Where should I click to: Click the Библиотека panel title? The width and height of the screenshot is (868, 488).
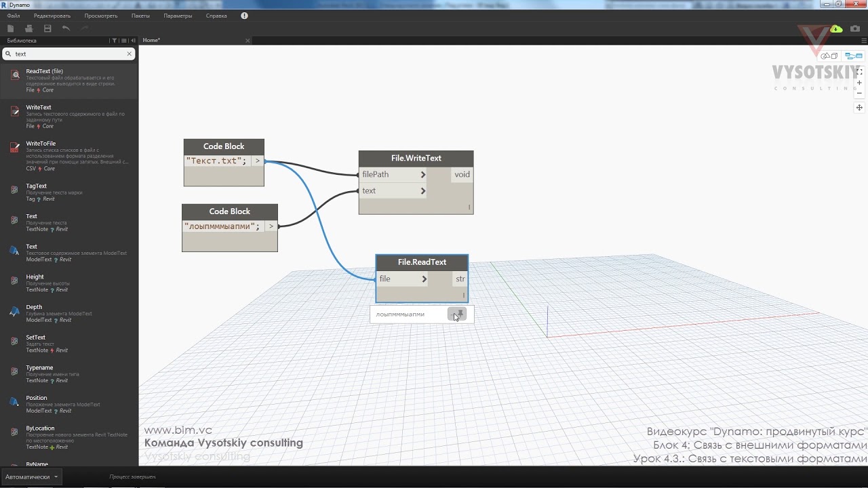[x=22, y=41]
